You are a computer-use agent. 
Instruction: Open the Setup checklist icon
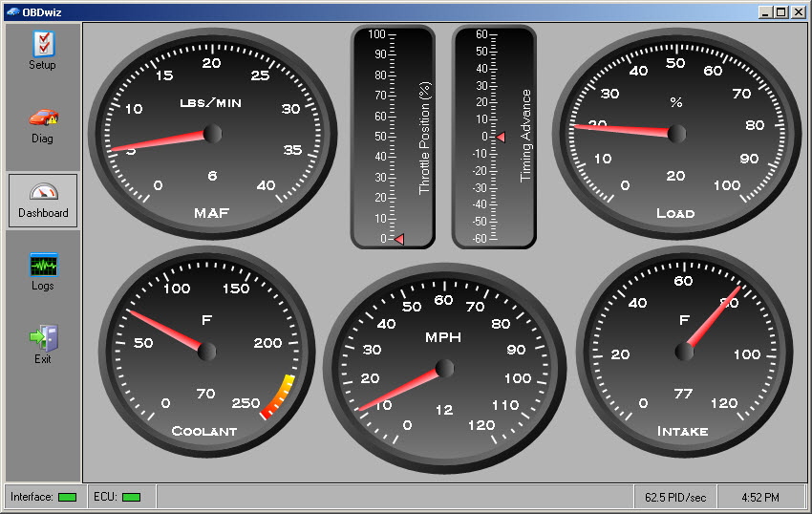[43, 44]
